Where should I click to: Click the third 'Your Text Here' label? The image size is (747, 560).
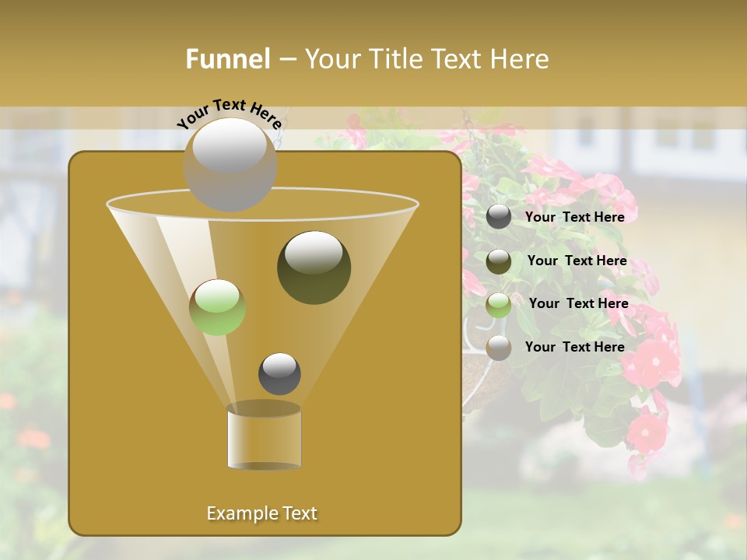point(579,303)
